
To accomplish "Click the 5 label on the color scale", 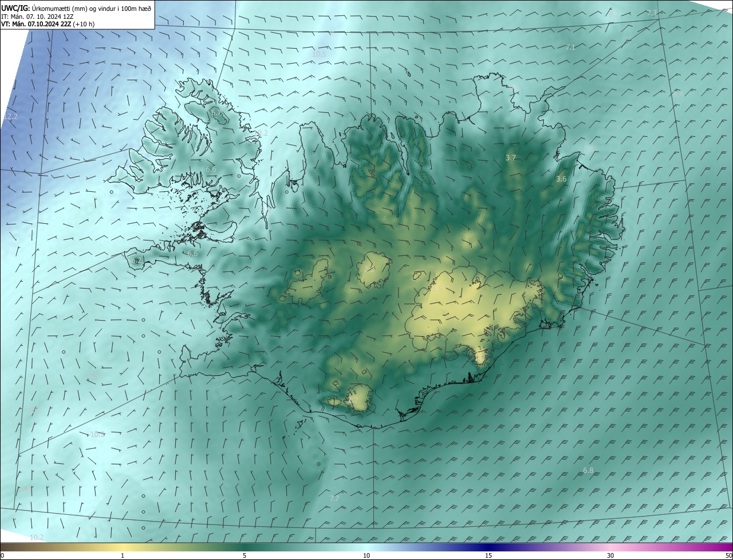I will (245, 556).
